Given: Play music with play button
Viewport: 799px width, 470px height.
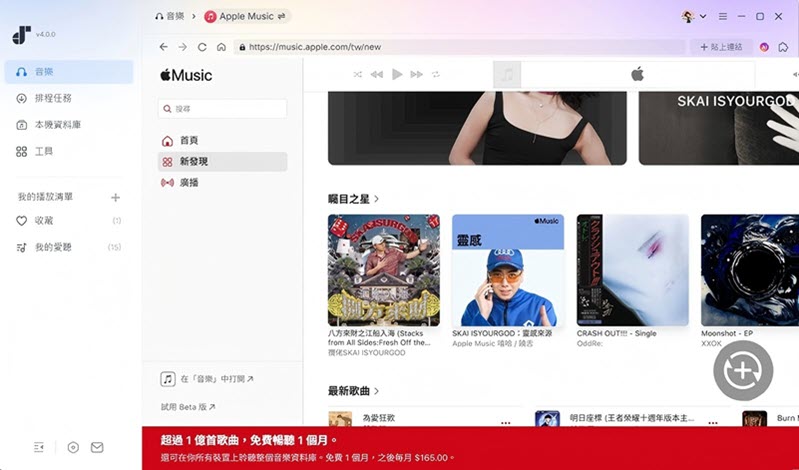Looking at the screenshot, I should pos(397,74).
